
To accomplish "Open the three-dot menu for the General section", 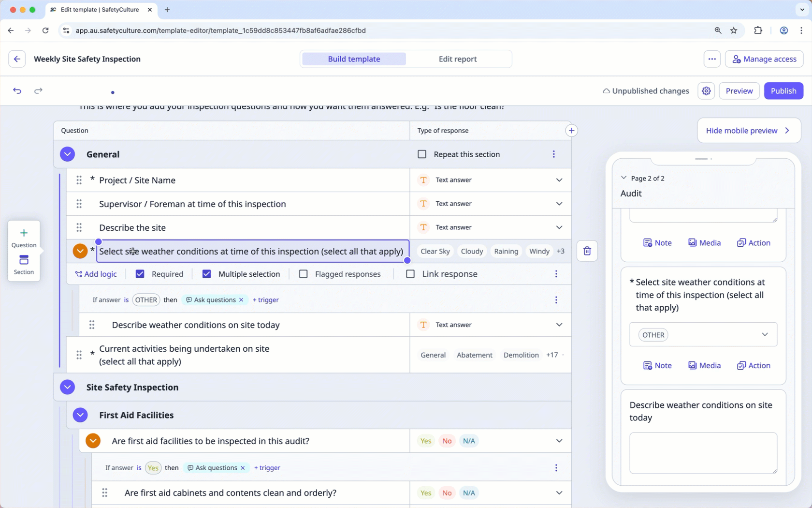I will pyautogui.click(x=554, y=154).
